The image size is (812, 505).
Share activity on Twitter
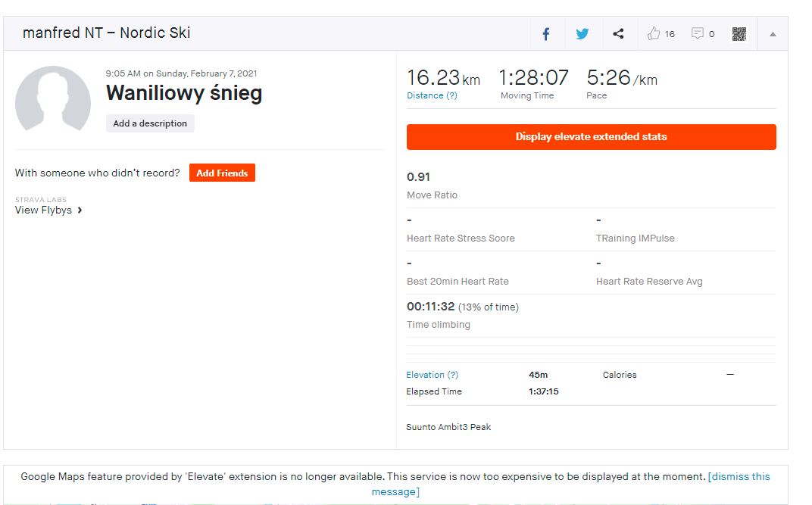pos(582,34)
